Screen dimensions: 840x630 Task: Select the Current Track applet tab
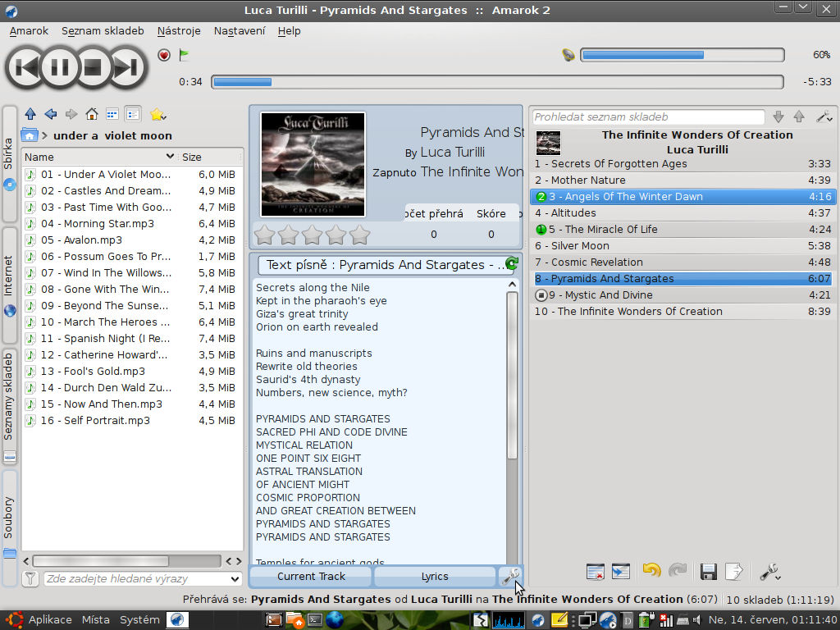tap(311, 577)
